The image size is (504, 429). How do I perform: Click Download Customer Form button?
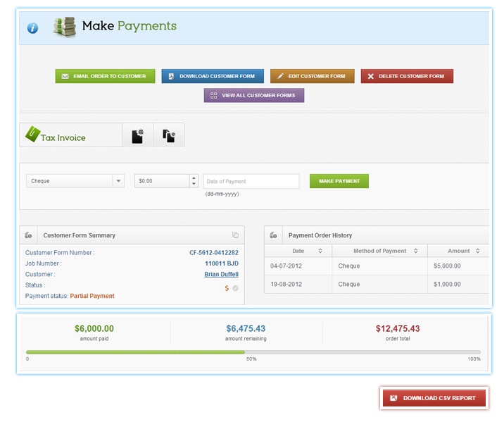[213, 76]
